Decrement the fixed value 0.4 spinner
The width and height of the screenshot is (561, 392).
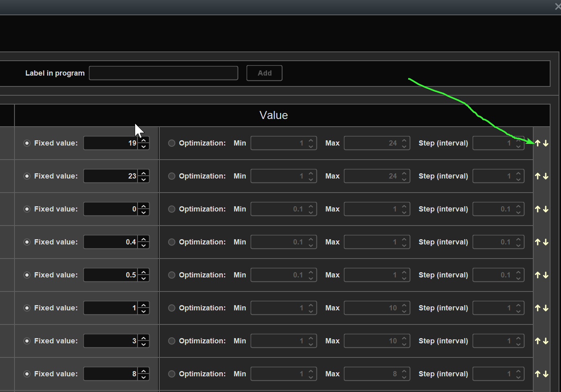pyautogui.click(x=144, y=245)
